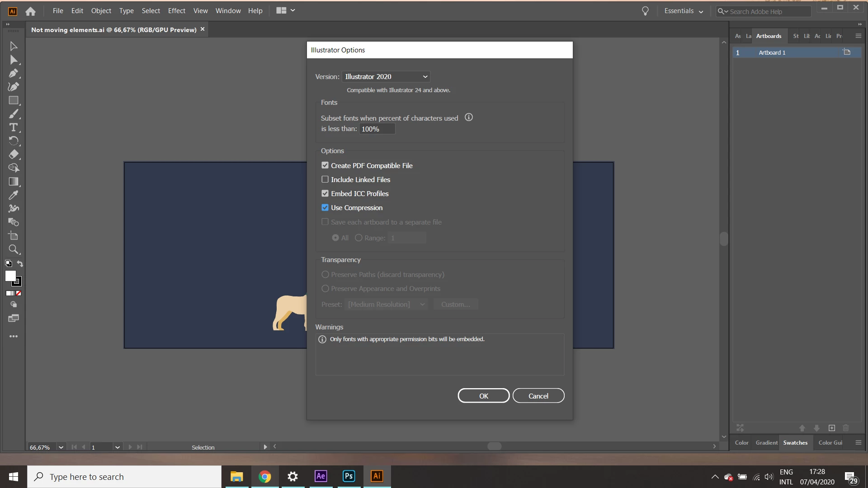Toggle the Use Compression checkbox
The width and height of the screenshot is (868, 488).
[x=325, y=207]
